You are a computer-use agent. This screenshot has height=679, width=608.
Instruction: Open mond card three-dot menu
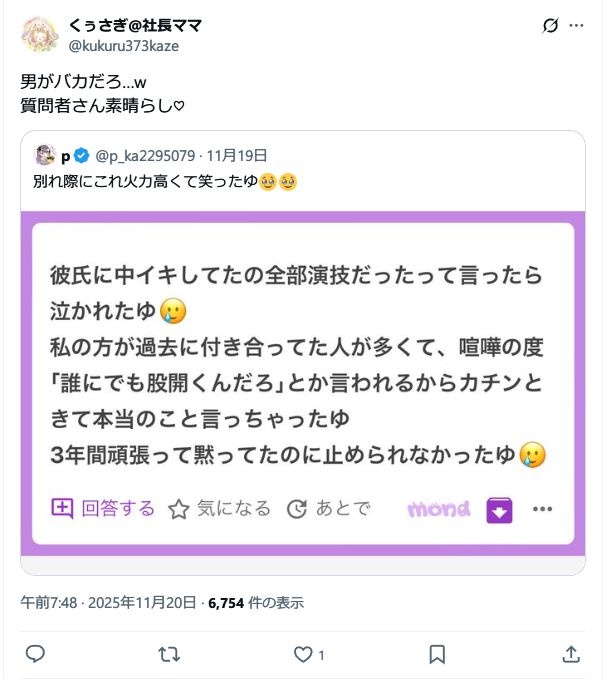pyautogui.click(x=543, y=509)
